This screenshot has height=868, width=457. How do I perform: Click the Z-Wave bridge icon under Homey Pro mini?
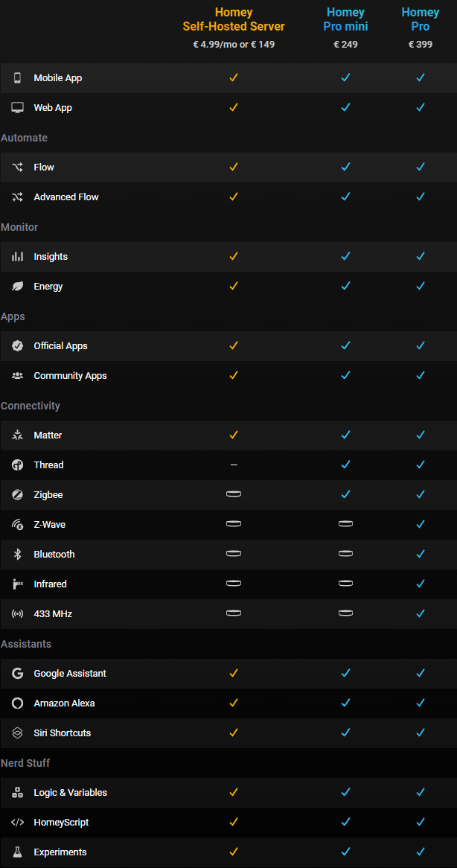(346, 523)
